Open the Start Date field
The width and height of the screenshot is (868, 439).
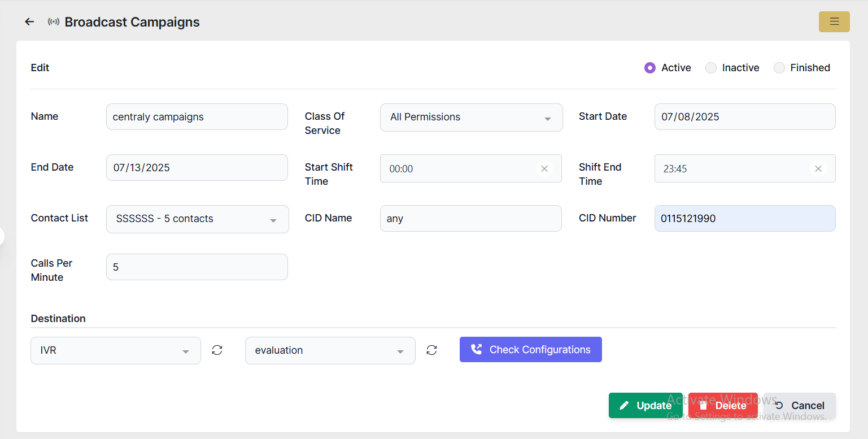click(x=745, y=117)
